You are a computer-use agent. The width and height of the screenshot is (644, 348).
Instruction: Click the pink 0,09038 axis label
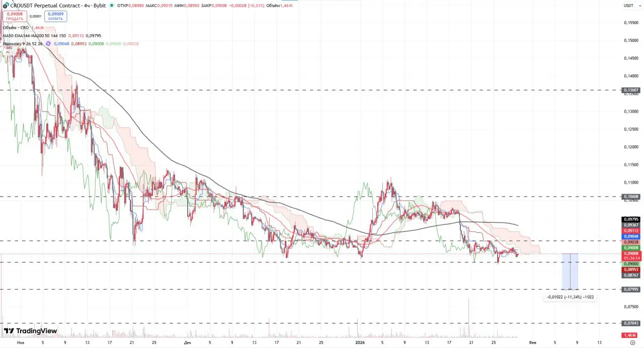(631, 242)
